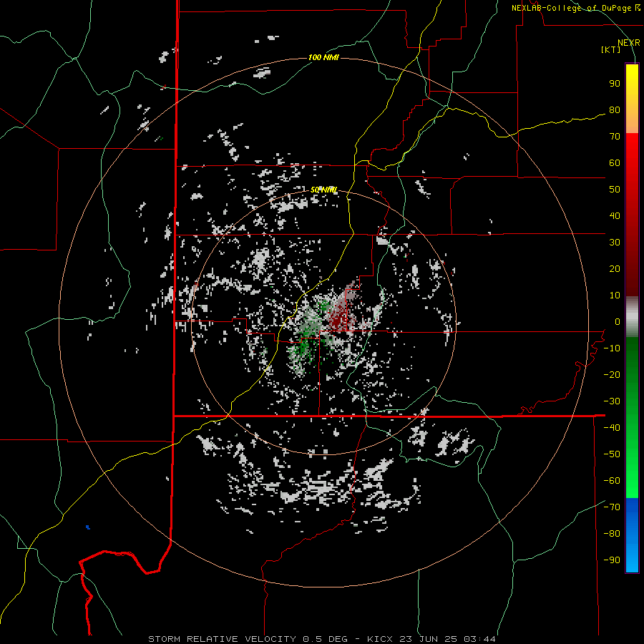644x644 pixels.
Task: Click the -20 value on the velocity scale
Action: [612, 374]
